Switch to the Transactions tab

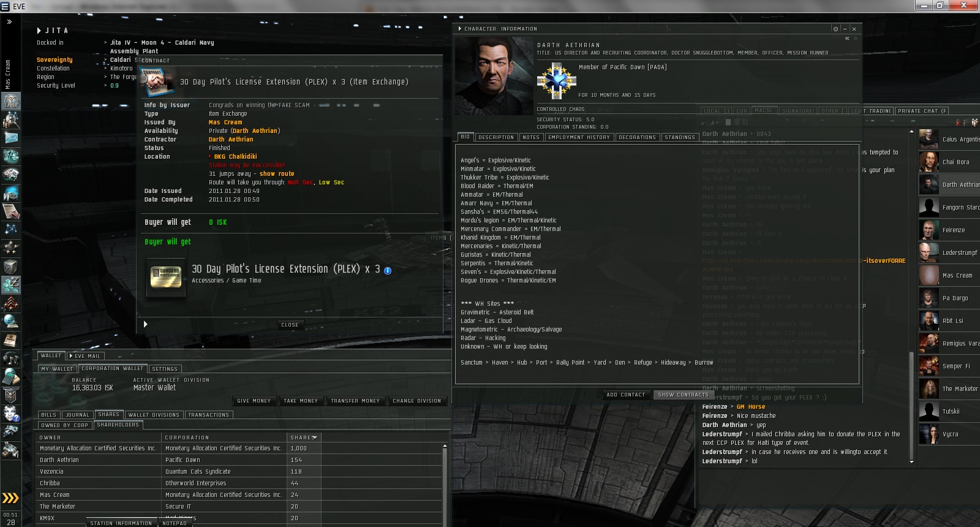click(208, 415)
